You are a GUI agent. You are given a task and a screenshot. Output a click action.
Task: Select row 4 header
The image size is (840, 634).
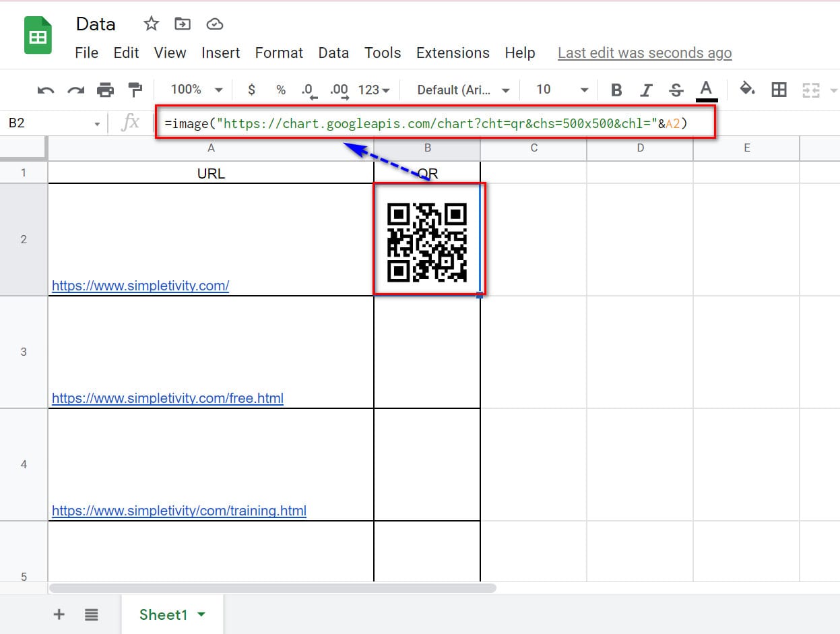coord(24,464)
